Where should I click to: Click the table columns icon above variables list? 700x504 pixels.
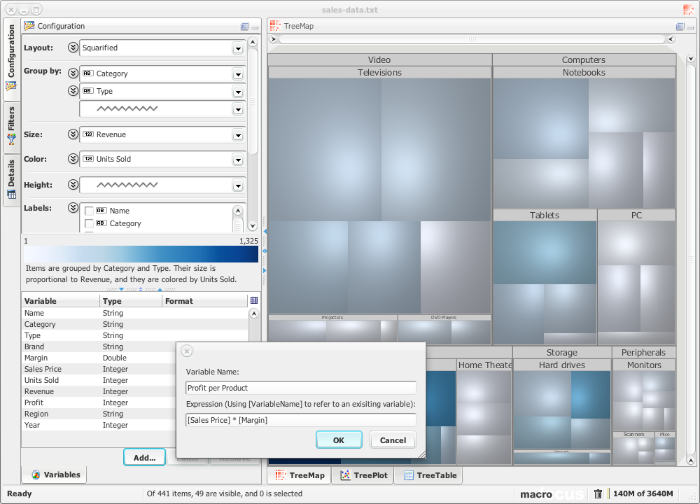(254, 300)
